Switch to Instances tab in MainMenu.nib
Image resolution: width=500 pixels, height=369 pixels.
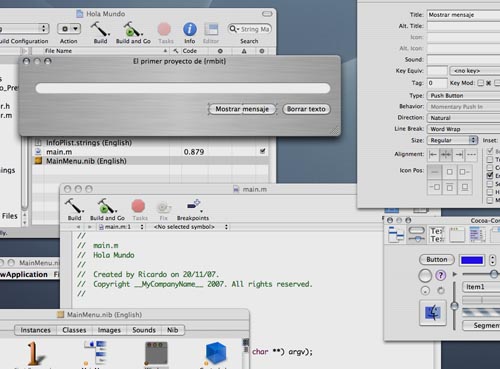point(35,330)
